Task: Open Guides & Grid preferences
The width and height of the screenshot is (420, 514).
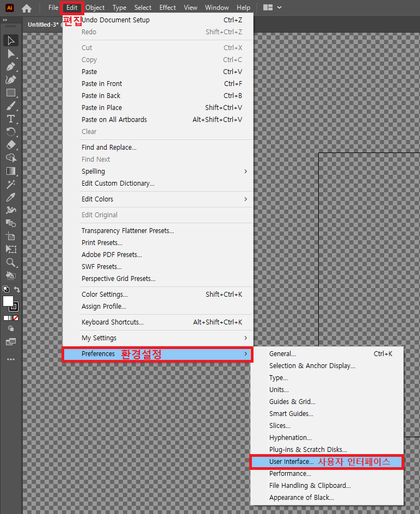Action: [x=326, y=402]
